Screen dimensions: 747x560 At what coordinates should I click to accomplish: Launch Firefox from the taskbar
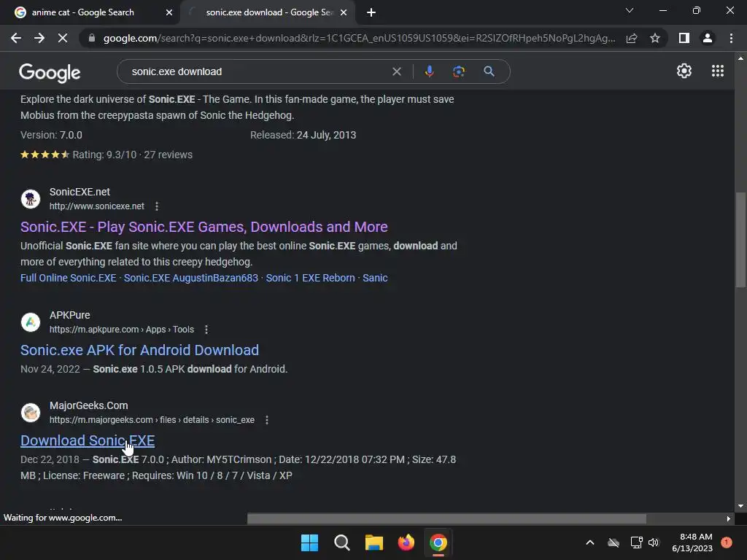click(406, 542)
